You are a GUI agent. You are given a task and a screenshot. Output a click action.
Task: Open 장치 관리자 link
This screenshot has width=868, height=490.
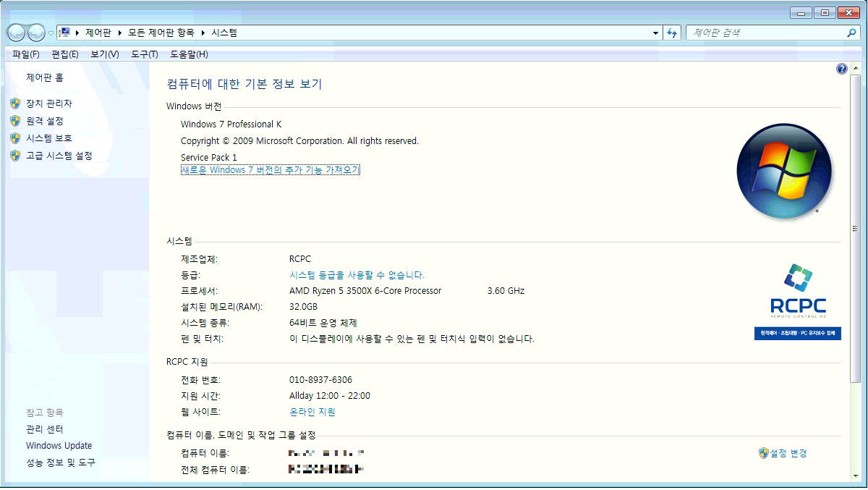49,104
